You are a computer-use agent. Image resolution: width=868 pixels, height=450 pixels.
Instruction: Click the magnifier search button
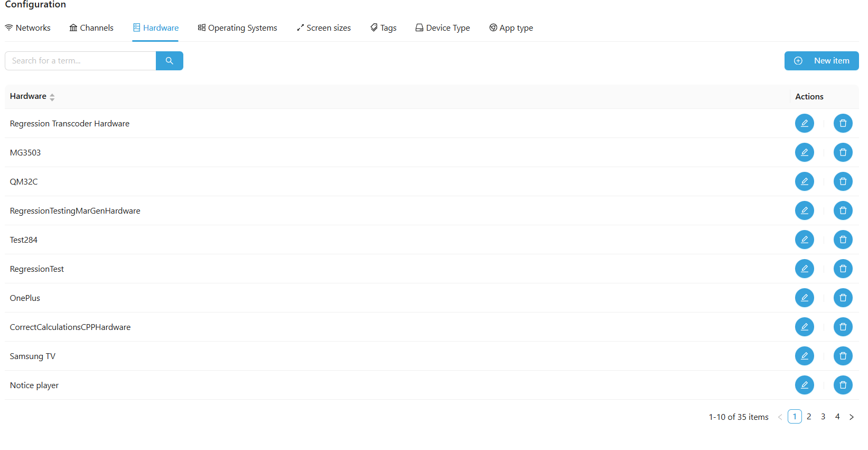click(x=170, y=61)
